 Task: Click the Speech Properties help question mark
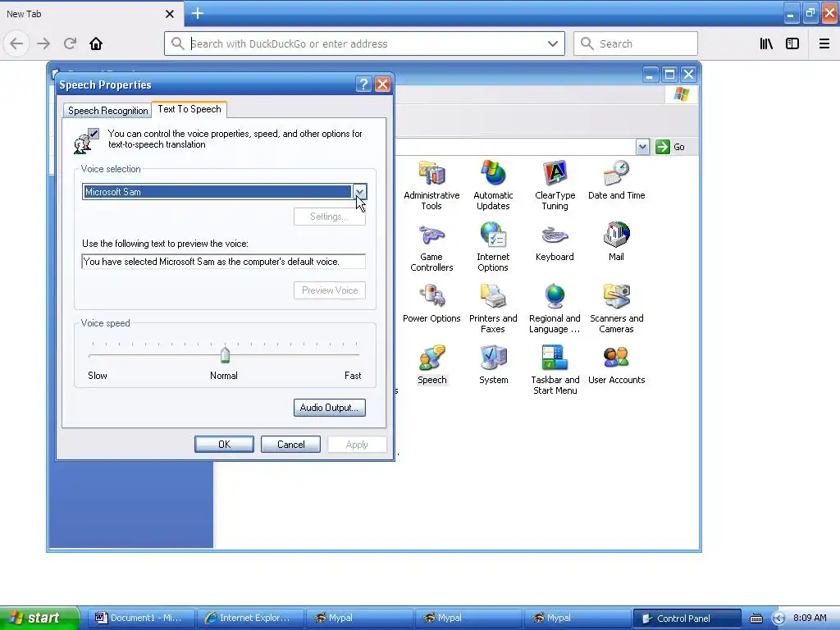click(x=363, y=84)
